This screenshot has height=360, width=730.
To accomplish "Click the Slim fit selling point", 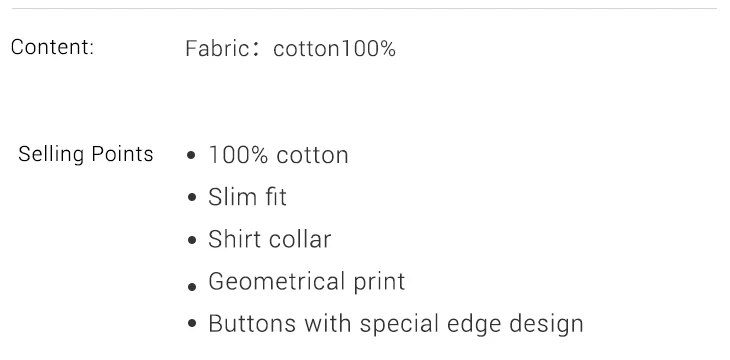I will click(247, 197).
